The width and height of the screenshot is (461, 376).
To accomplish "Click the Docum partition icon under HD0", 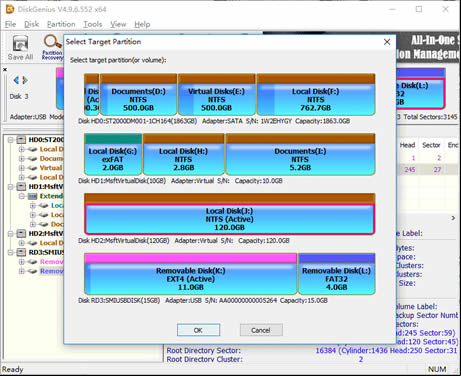I will point(32,158).
